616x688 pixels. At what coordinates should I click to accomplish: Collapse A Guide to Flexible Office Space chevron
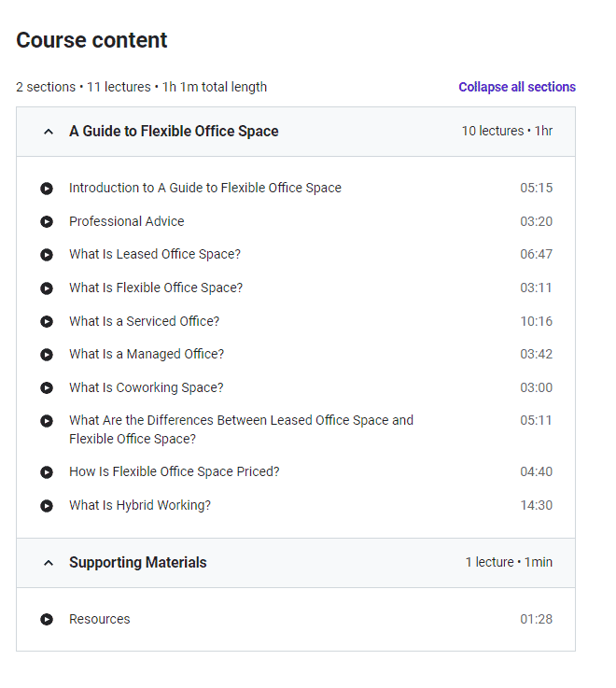49,132
